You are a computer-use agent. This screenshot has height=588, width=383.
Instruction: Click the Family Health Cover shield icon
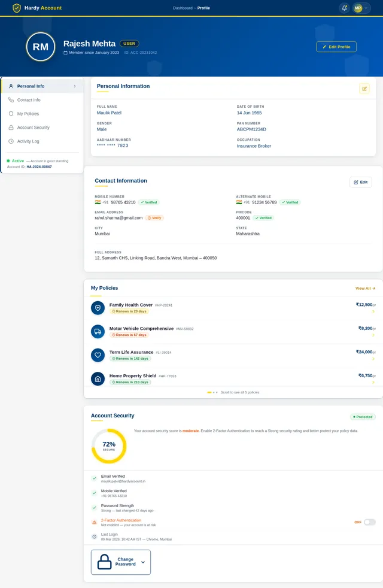tap(98, 308)
